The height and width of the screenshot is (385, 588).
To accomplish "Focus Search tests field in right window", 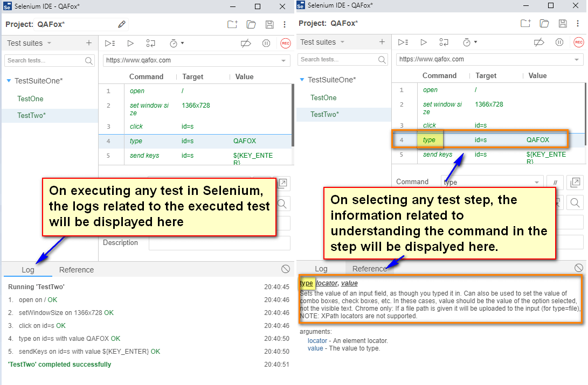I will point(343,59).
